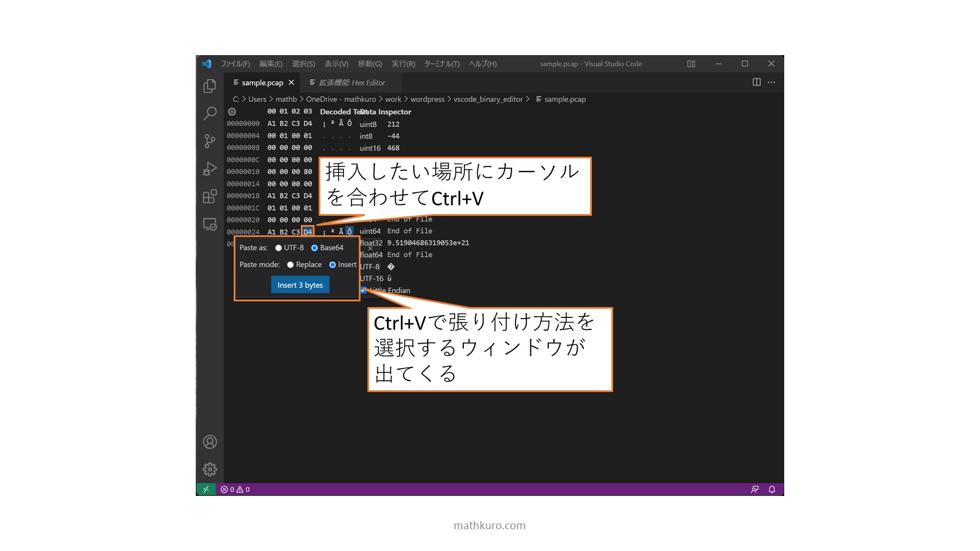This screenshot has height=551, width=980.
Task: Click the address 00000004
Action: (243, 135)
